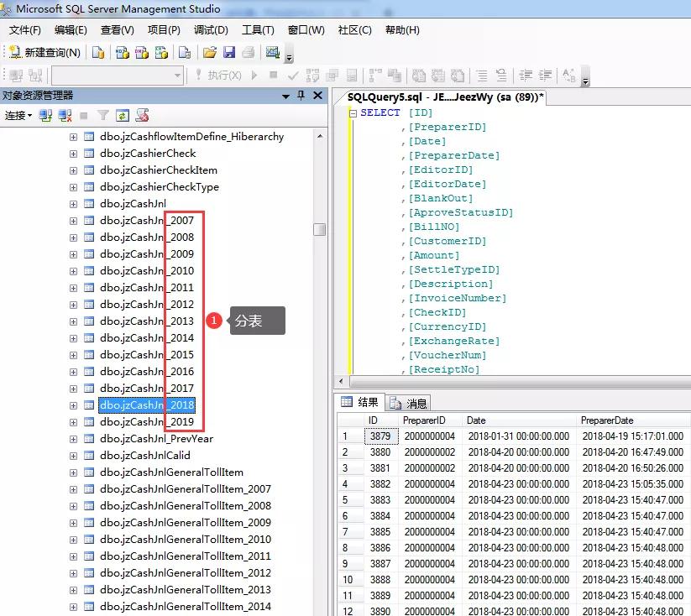Click the Display Estimated Execution Plan icon

(312, 76)
